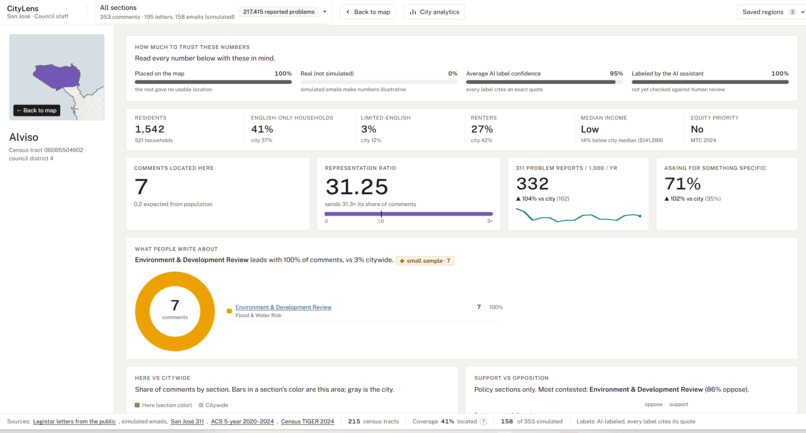Click the Flood & Water Risk sublabel
The height and width of the screenshot is (433, 806).
[x=259, y=315]
